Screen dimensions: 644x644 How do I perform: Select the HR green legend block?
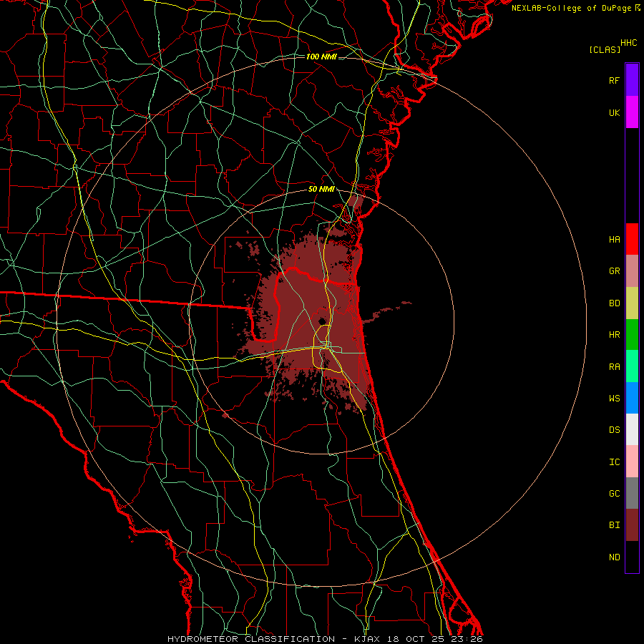tap(632, 334)
